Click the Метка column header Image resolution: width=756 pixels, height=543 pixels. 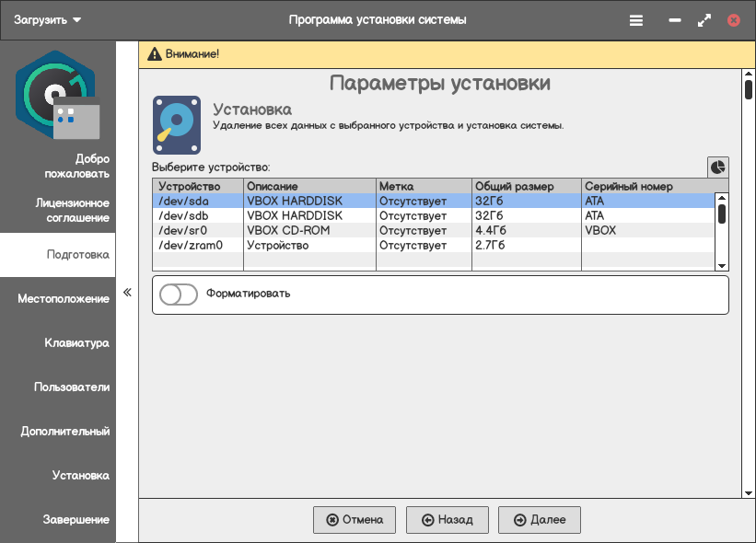(424, 186)
